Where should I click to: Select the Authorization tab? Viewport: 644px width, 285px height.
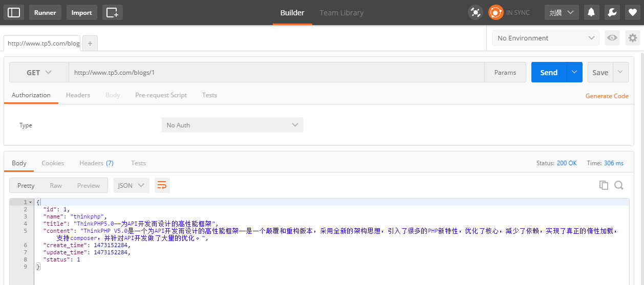(31, 95)
